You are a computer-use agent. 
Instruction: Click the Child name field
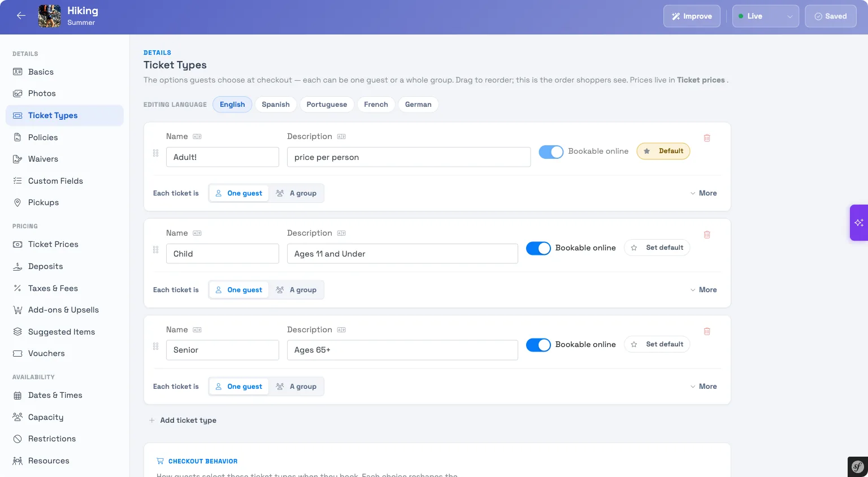coord(223,254)
